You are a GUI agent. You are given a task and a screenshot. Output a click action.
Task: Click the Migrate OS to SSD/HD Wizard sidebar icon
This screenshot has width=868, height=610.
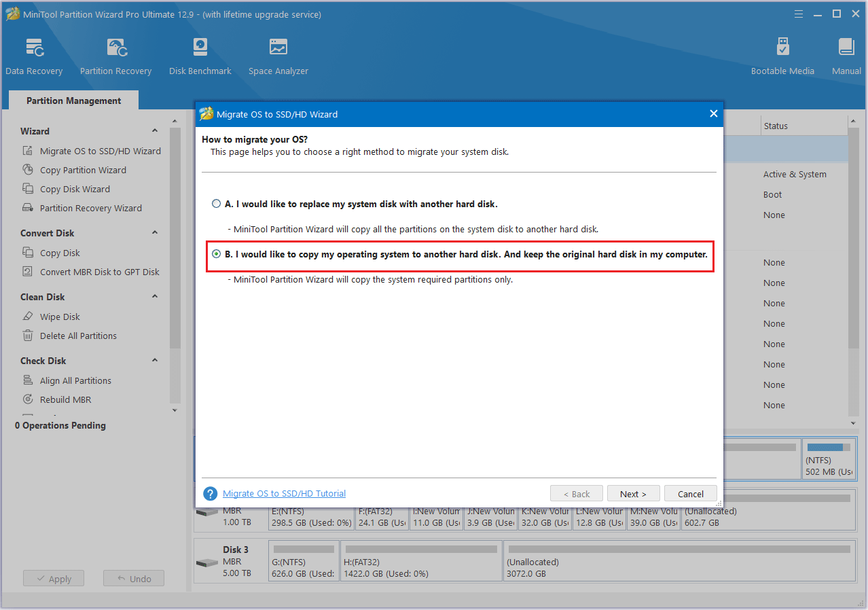pos(28,151)
